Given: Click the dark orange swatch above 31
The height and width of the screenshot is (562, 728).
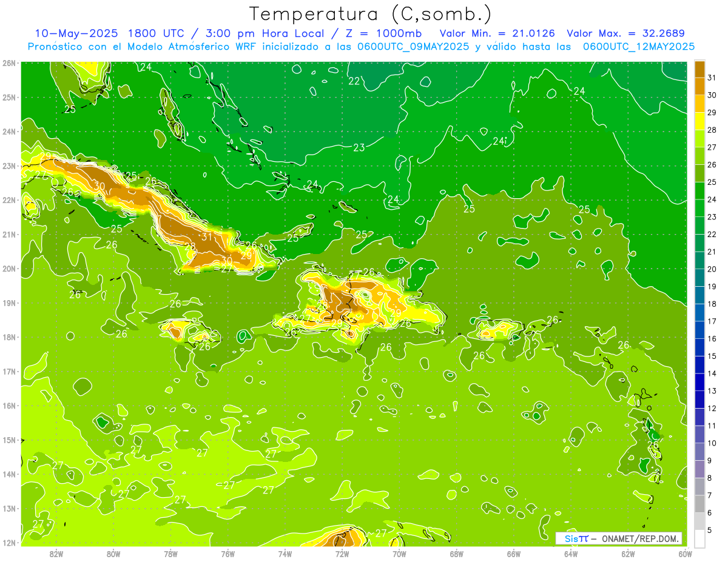Looking at the screenshot, I should tap(699, 70).
